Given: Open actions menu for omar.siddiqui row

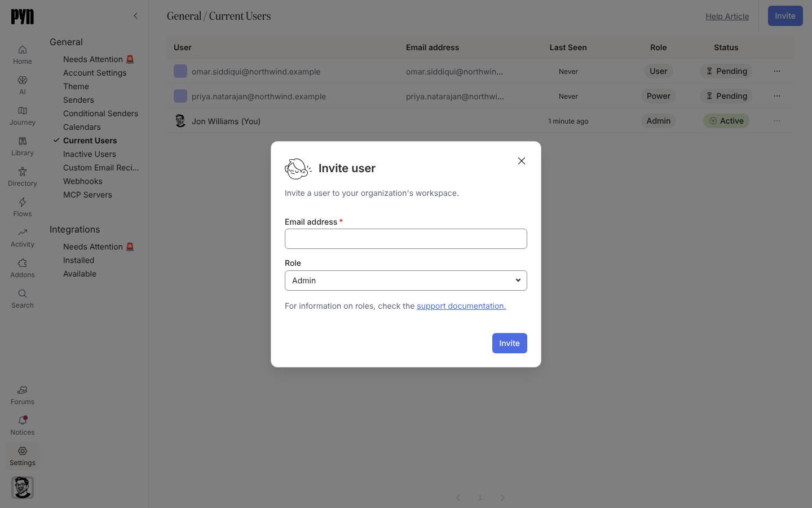Looking at the screenshot, I should tap(777, 71).
